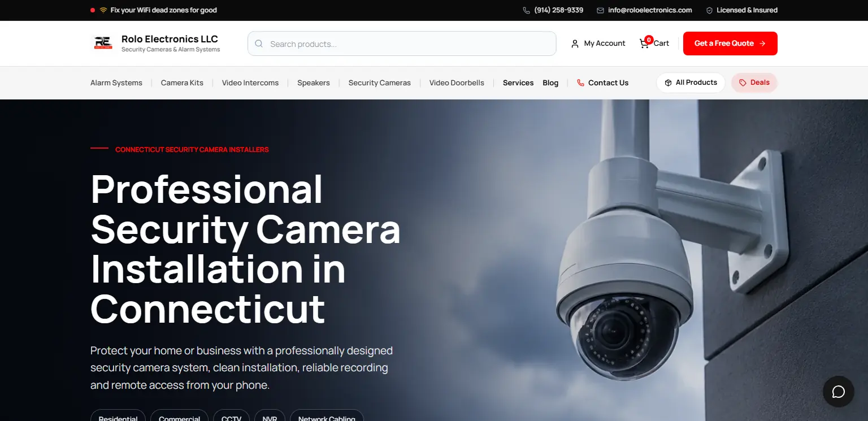
Task: Select the Network Cabling tag pill
Action: click(x=327, y=417)
